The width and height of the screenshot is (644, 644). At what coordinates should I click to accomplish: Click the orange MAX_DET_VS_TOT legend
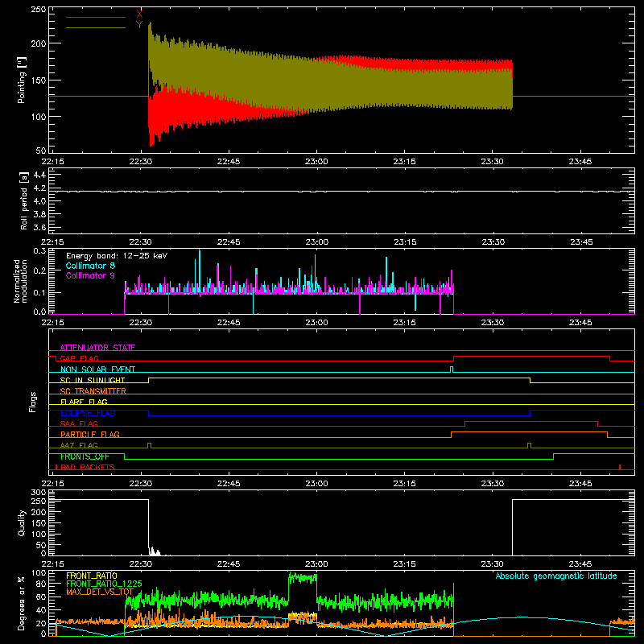point(100,592)
